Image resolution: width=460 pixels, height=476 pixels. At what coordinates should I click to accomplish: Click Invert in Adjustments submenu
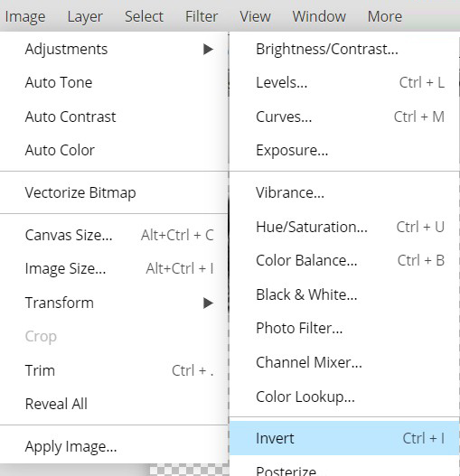click(x=344, y=438)
